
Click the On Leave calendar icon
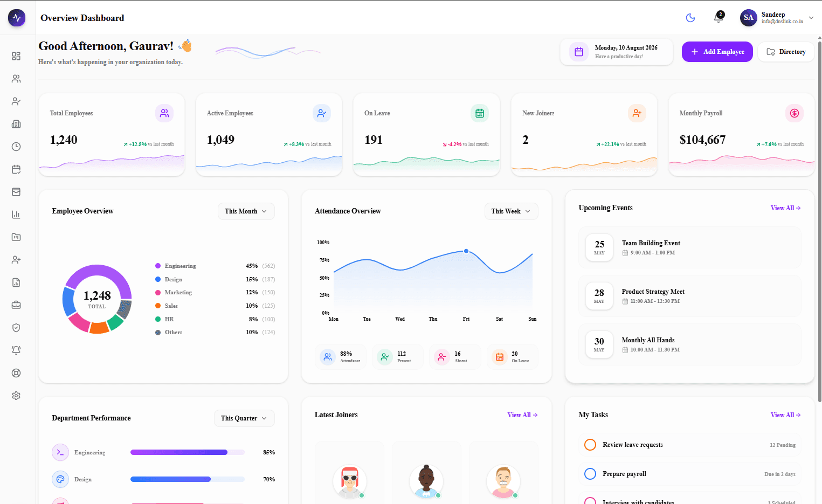[x=479, y=113]
